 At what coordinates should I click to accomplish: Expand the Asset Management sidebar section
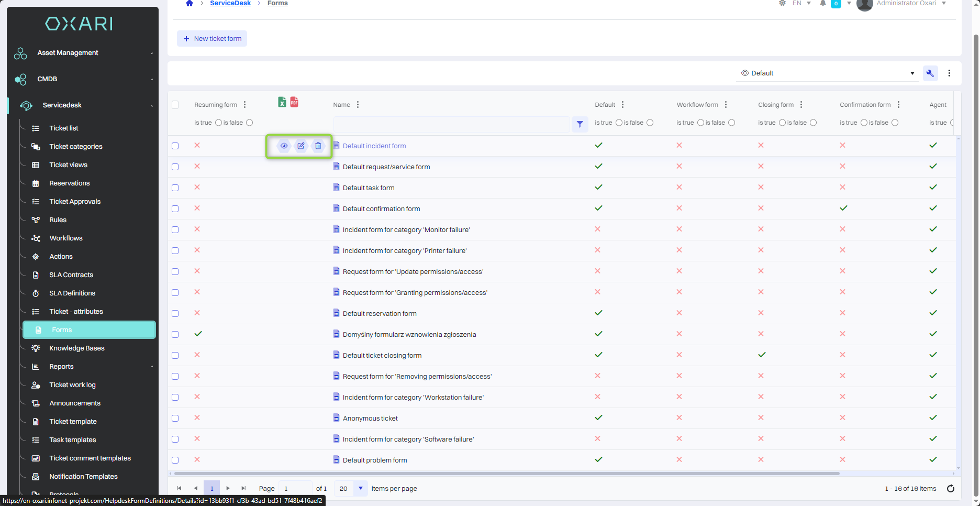(x=84, y=53)
